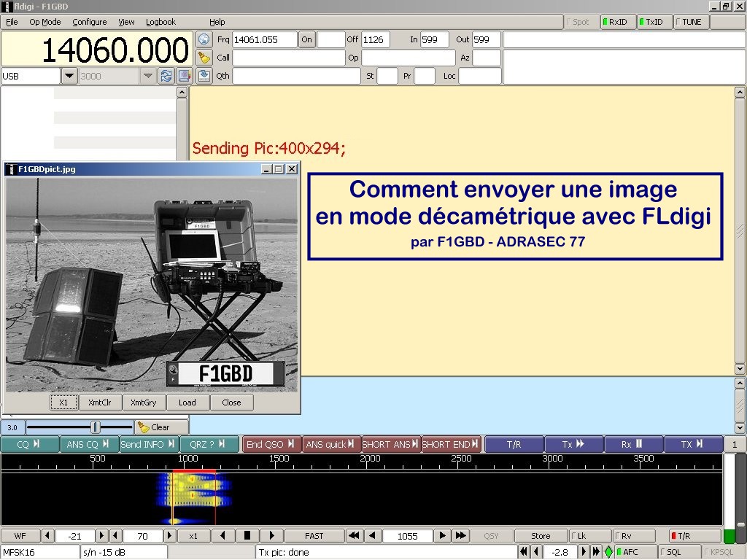Click the frequency sync refresh icon
This screenshot has width=747, height=560.
(x=166, y=76)
